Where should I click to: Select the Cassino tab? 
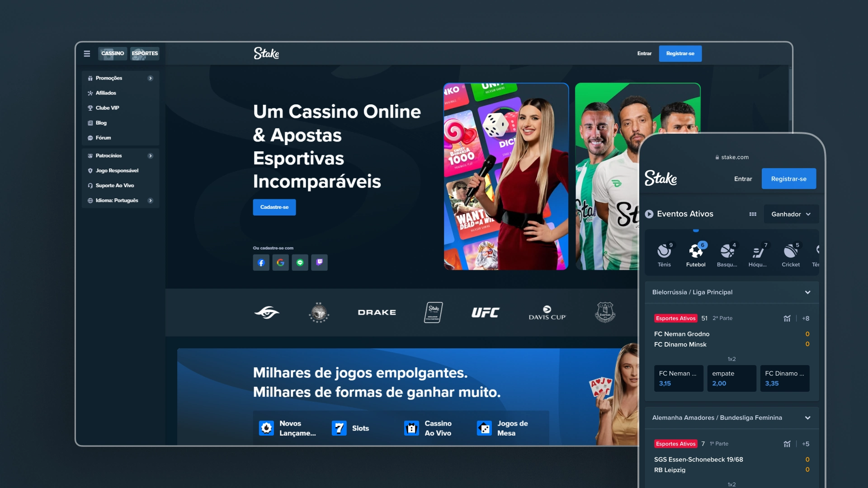click(x=112, y=53)
